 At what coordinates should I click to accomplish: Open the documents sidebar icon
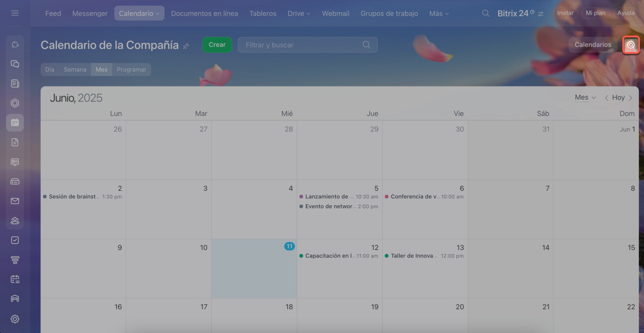pyautogui.click(x=15, y=142)
